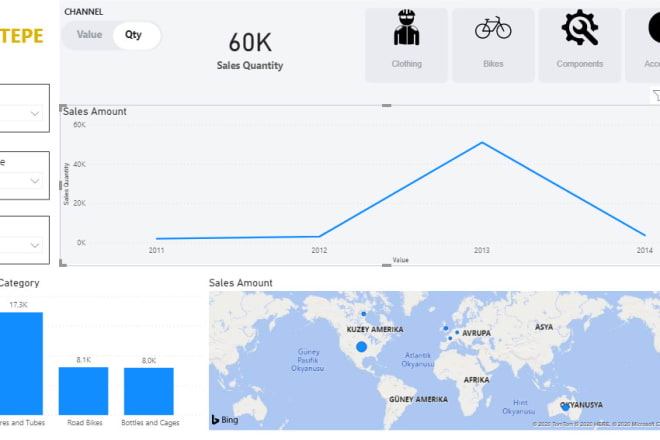Image resolution: width=660 pixels, height=440 pixels.
Task: Click the Components button label
Action: (580, 64)
